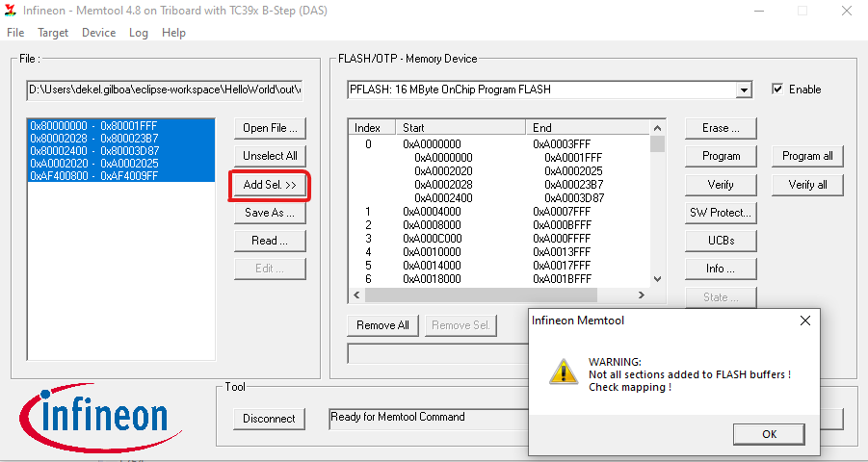Toggle the Enable checkbox
The height and width of the screenshot is (462, 868).
777,90
